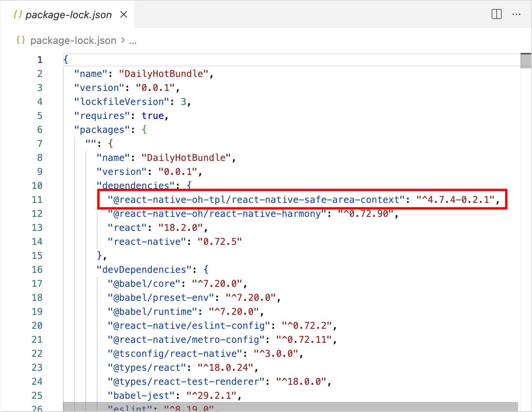The height and width of the screenshot is (412, 532).
Task: Click the "@react-native/eslint-config" key
Action: [189, 326]
